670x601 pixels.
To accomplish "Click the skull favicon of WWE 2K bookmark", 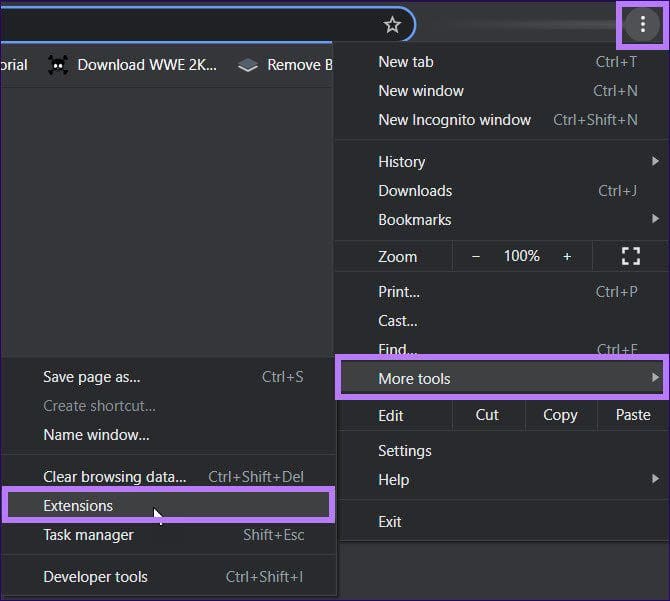I will click(x=58, y=65).
